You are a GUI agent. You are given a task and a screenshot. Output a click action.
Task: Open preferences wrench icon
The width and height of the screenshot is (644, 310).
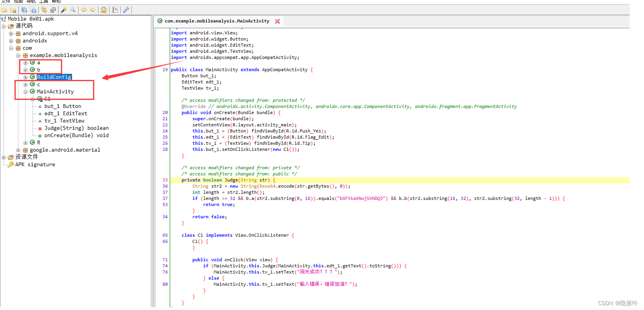126,10
